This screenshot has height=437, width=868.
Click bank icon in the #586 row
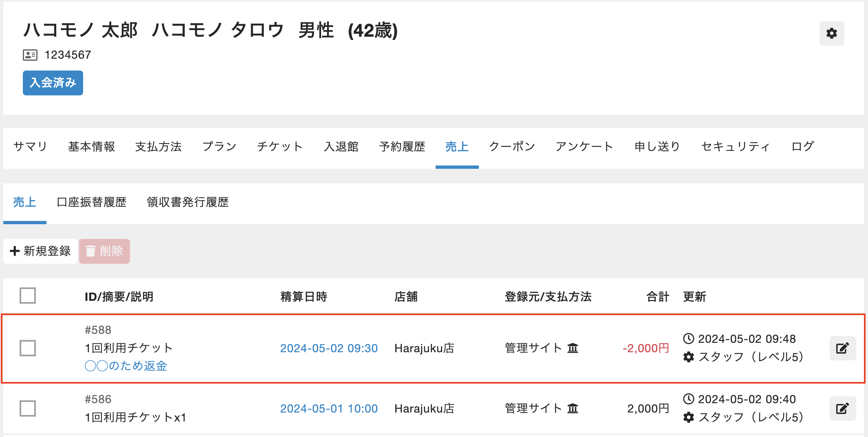pos(573,408)
